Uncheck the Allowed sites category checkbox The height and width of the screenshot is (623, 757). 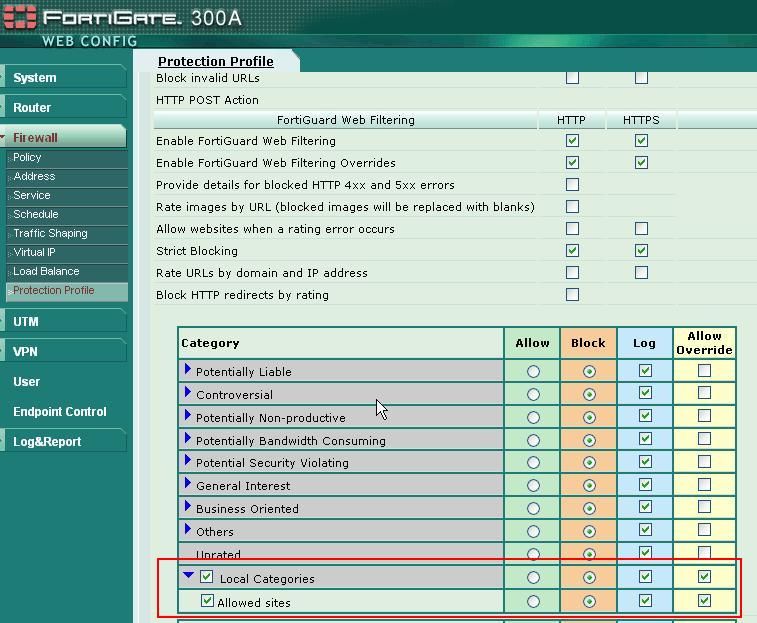point(207,602)
